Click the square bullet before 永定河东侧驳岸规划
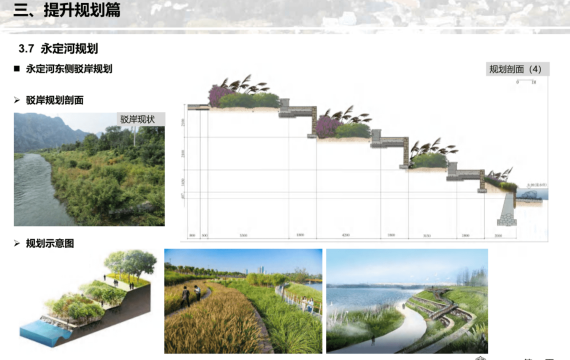 point(17,69)
